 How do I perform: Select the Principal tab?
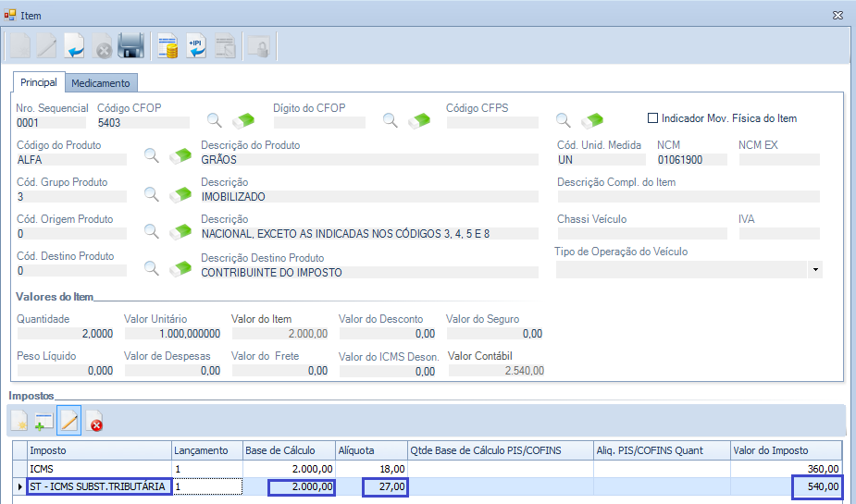pos(39,82)
